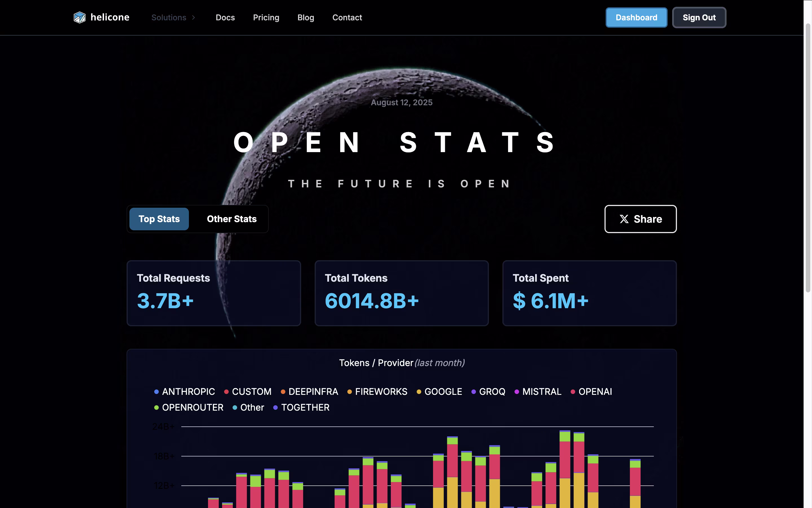Image resolution: width=812 pixels, height=508 pixels.
Task: Toggle CUSTOM legend dot
Action: click(x=226, y=392)
